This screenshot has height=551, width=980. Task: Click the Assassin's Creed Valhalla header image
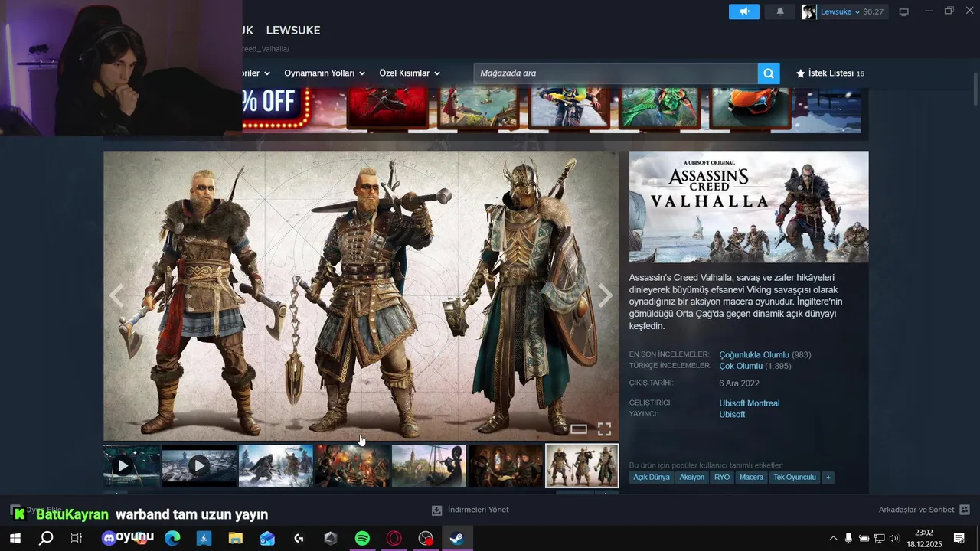749,207
